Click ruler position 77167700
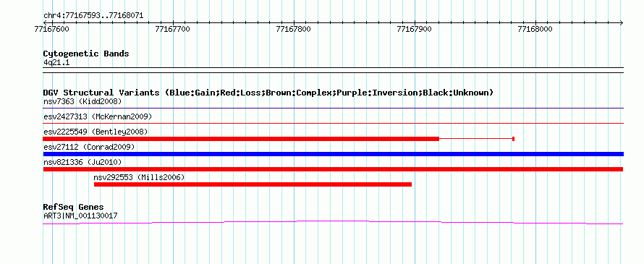 tap(173, 29)
